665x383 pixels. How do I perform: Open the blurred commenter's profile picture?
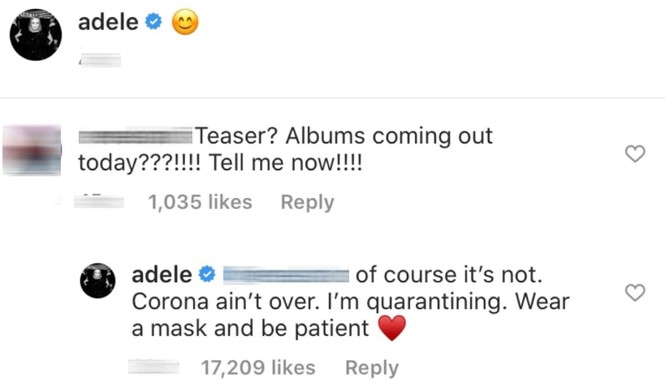click(x=32, y=150)
